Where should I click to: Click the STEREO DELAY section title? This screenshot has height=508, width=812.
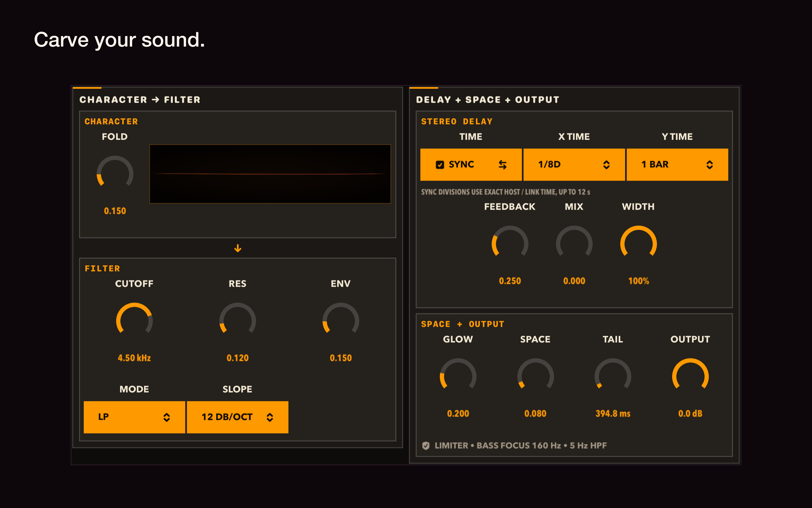click(x=457, y=121)
